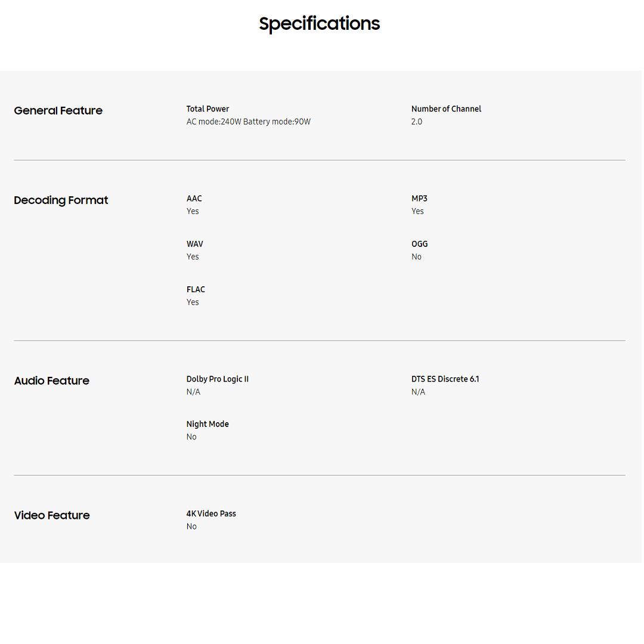The width and height of the screenshot is (644, 644).
Task: Click the OGG format label
Action: (420, 244)
